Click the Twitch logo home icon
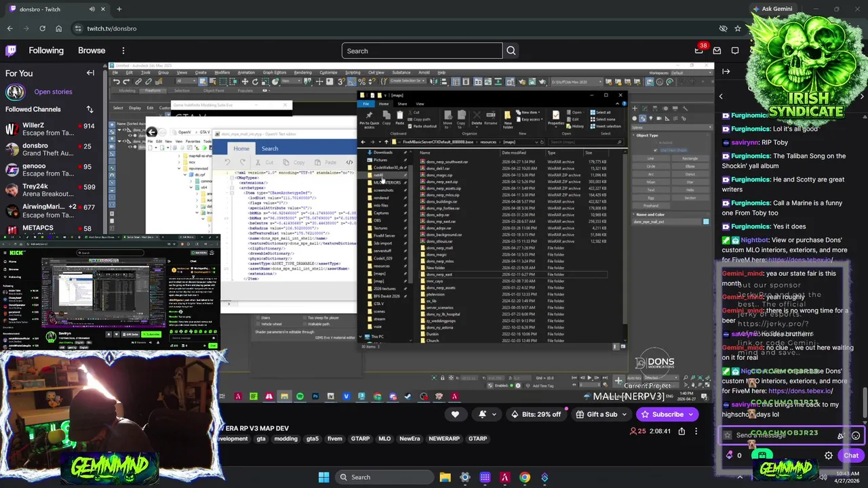Image resolution: width=868 pixels, height=488 pixels. [11, 51]
